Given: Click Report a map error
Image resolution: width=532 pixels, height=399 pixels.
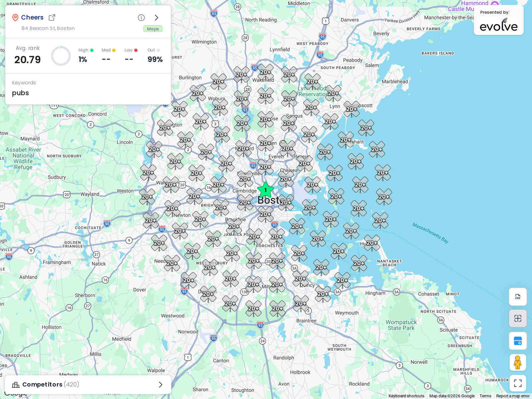Looking at the screenshot, I should 513,396.
